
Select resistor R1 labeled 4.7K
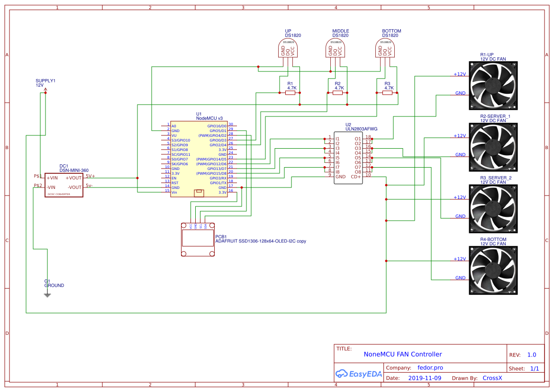point(291,93)
